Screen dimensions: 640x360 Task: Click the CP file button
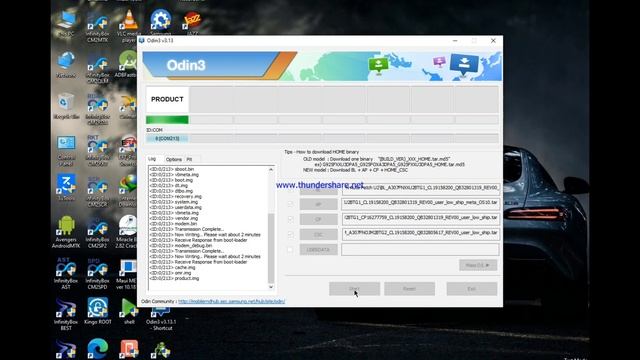pyautogui.click(x=318, y=219)
